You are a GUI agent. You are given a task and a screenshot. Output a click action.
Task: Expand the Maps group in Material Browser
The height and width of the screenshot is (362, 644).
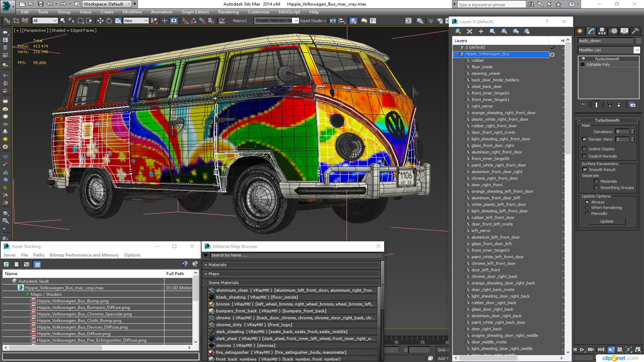pyautogui.click(x=206, y=274)
